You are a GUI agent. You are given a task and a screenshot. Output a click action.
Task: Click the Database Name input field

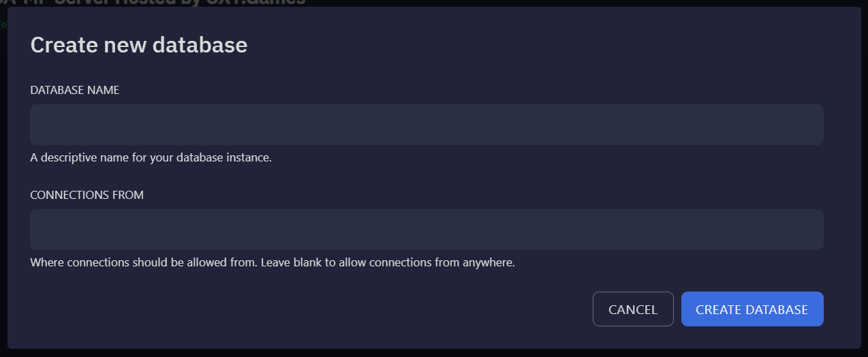pos(427,125)
